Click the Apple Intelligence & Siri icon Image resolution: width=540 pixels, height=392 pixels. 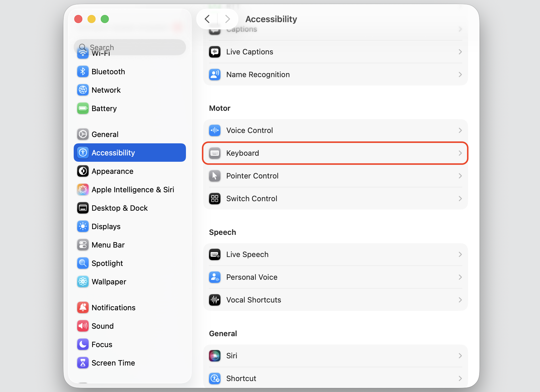tap(83, 190)
